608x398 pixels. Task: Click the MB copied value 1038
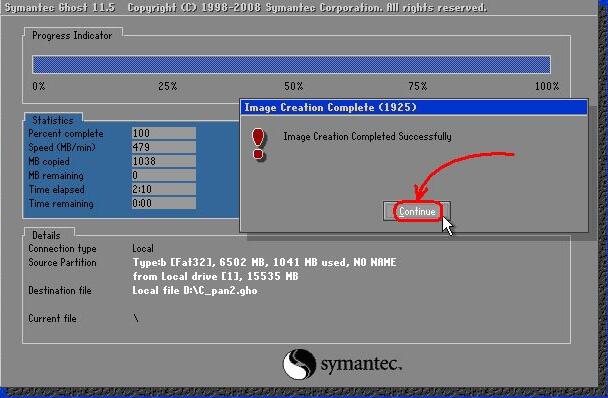tap(164, 161)
